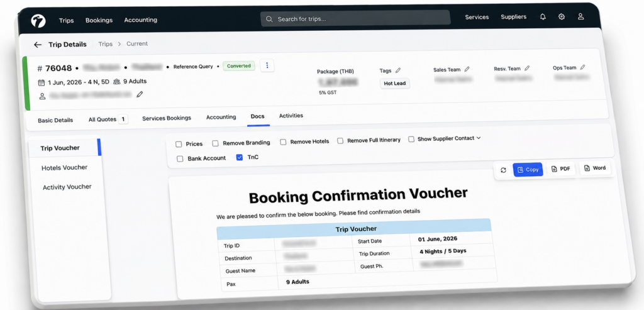Image resolution: width=644 pixels, height=310 pixels.
Task: Click the calendar icon beside 1 Jun, 2026
Action: pos(42,82)
